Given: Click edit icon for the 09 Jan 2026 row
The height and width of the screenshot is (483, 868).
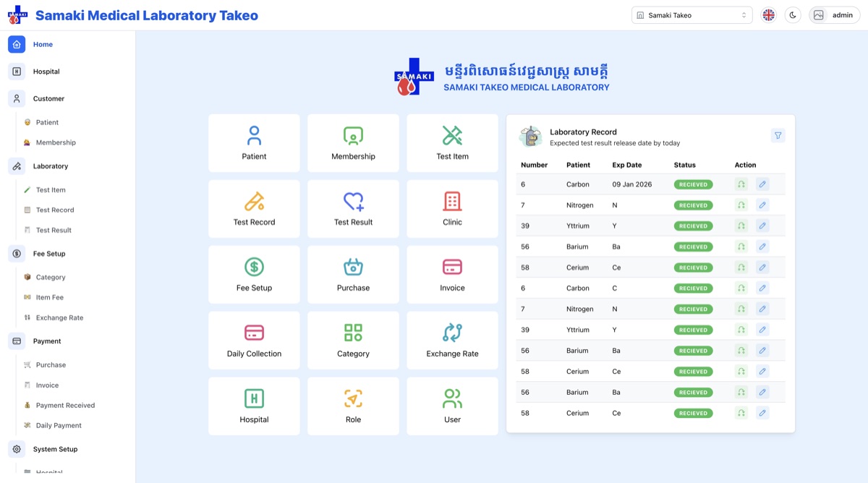Looking at the screenshot, I should click(762, 184).
